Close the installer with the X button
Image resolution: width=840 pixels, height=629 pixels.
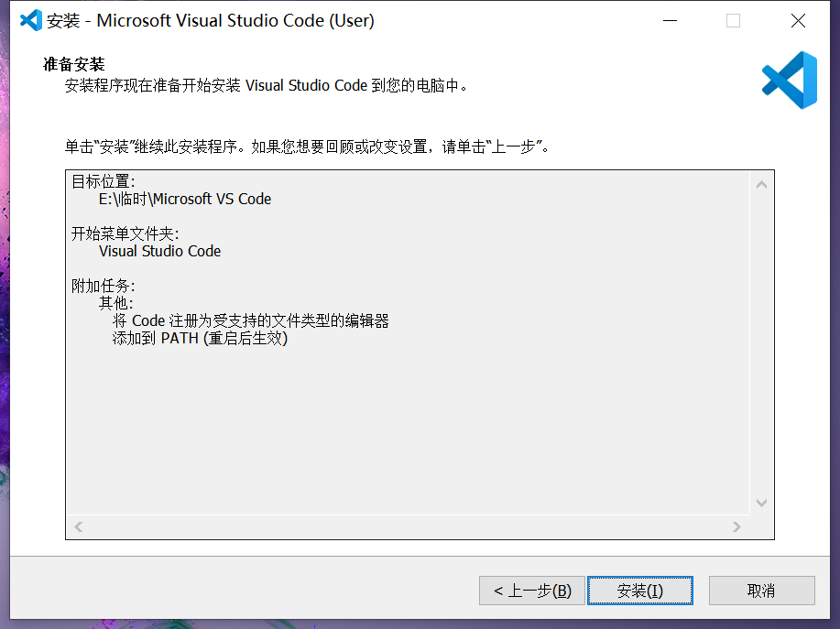pos(797,20)
